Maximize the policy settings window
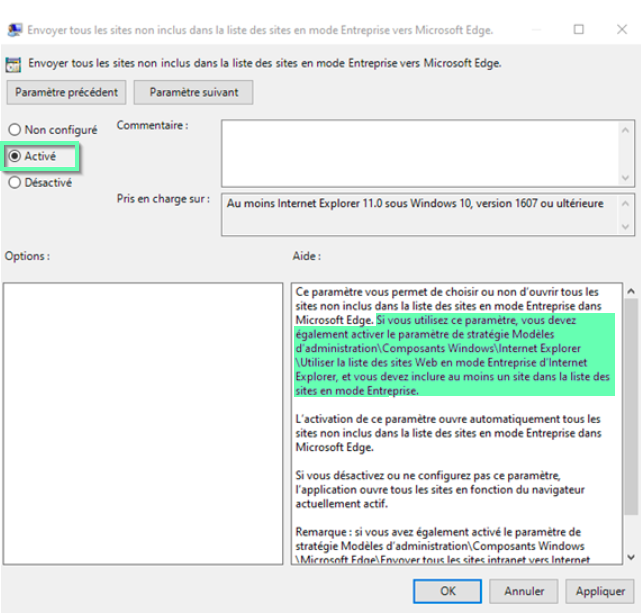 (579, 29)
